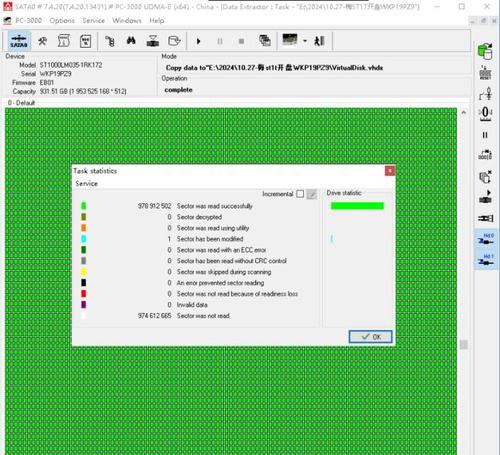Image resolution: width=500 pixels, height=455 pixels.
Task: Click the exit running-man toolbar icon
Action: point(319,41)
